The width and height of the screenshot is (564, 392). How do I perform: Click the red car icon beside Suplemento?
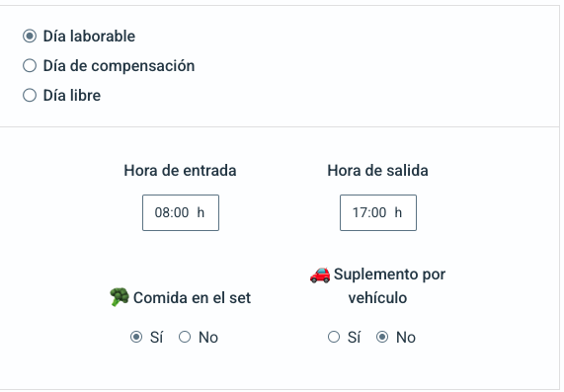click(x=320, y=274)
